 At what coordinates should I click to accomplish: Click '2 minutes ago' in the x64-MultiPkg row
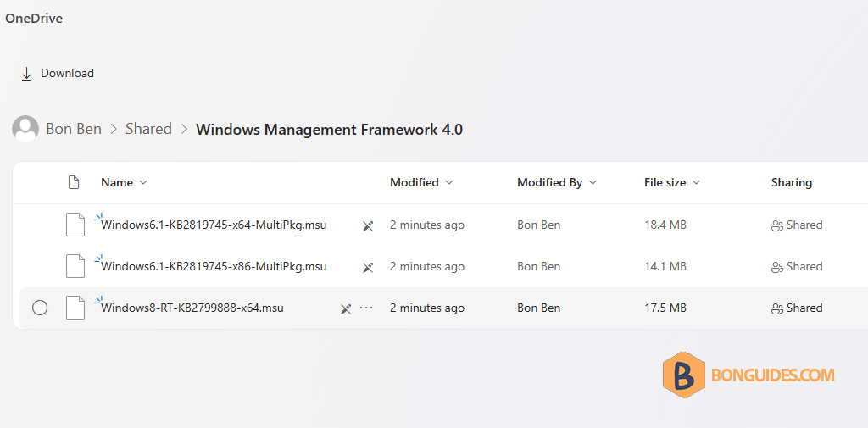pyautogui.click(x=427, y=225)
